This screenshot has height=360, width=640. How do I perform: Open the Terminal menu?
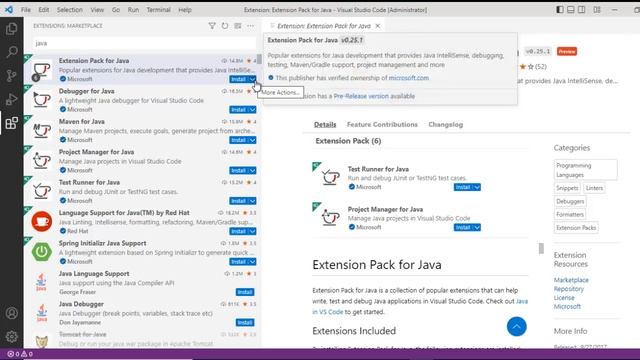point(158,9)
